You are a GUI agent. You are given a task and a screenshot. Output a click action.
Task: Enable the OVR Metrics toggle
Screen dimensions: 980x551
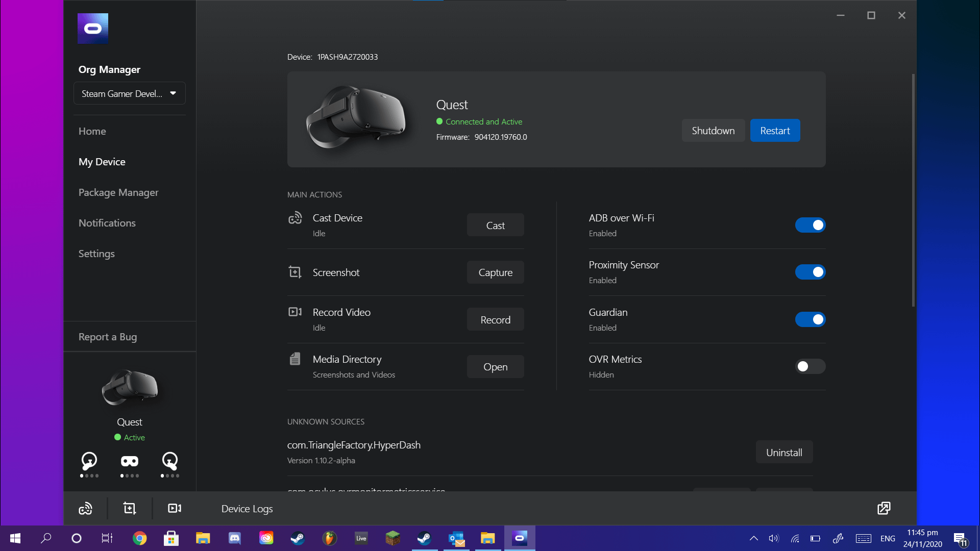point(810,366)
